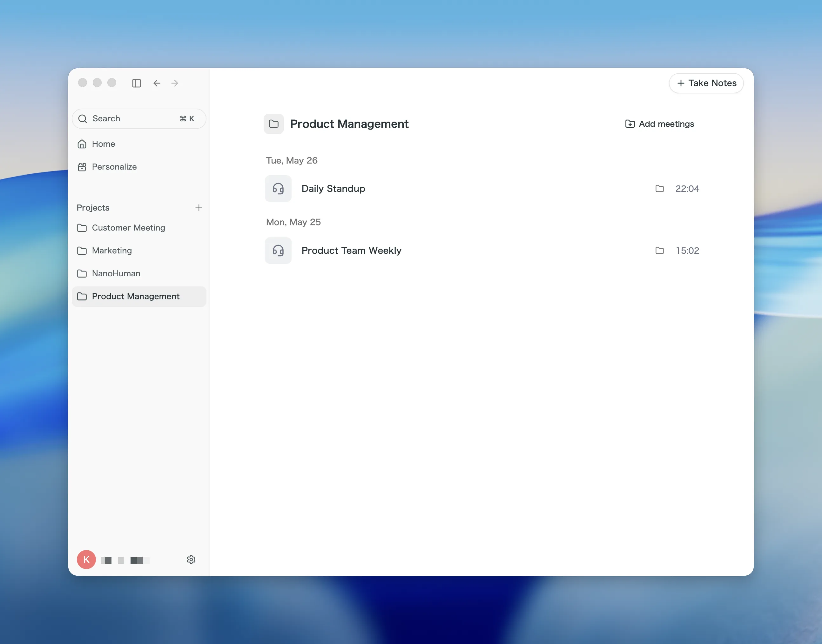
Task: Toggle the sidebar panel icon
Action: pos(137,83)
